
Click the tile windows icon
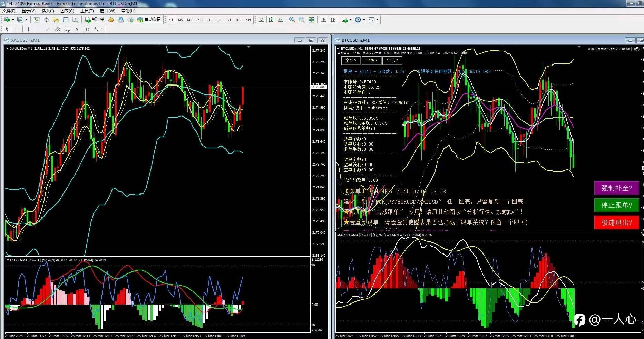[x=311, y=20]
